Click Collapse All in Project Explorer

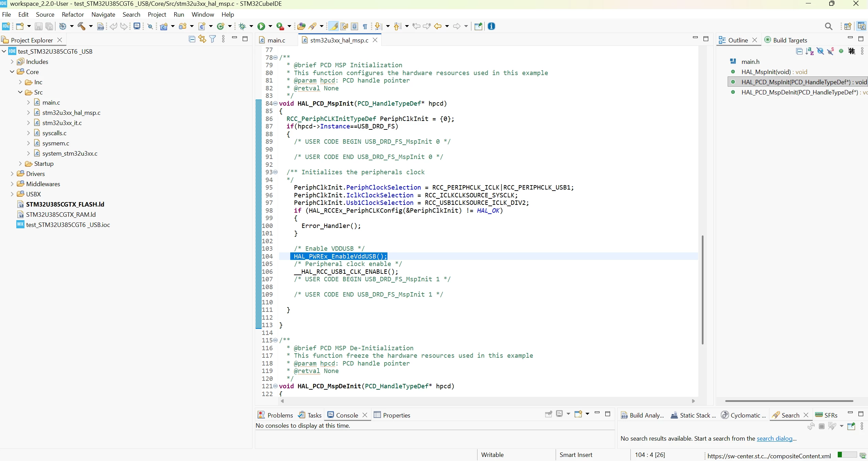tap(192, 39)
